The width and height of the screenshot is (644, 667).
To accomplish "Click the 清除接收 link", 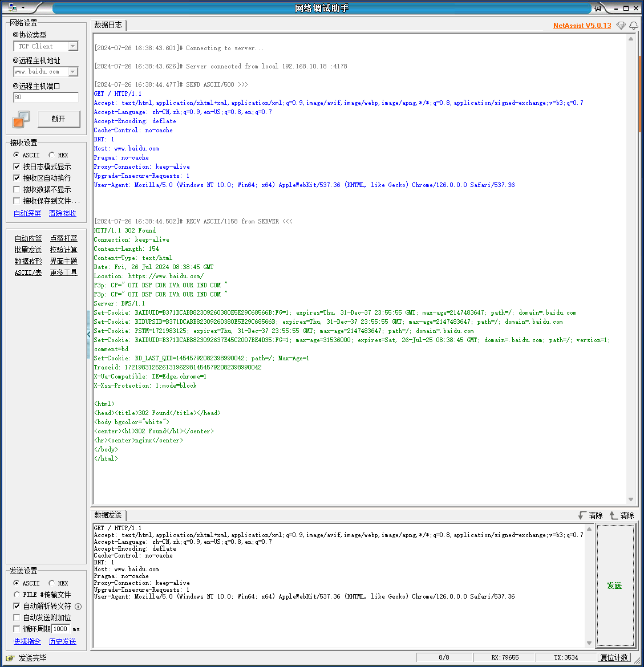I will (63, 213).
